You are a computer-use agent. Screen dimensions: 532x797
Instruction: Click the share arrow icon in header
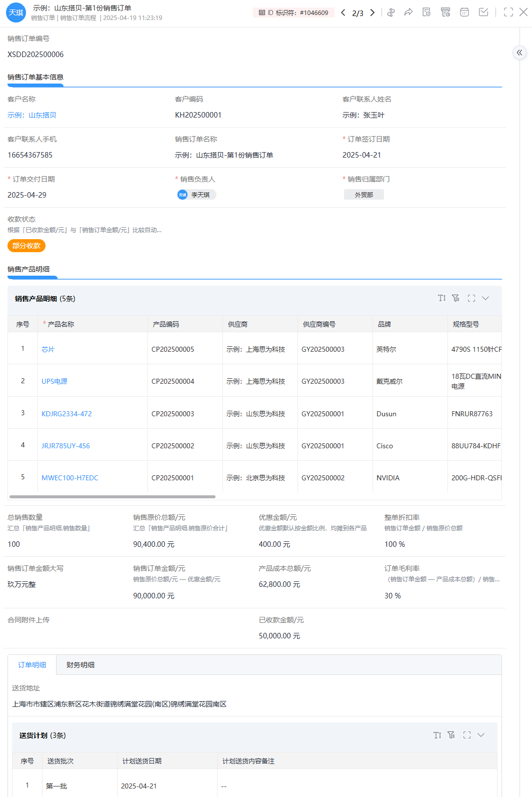coord(408,13)
